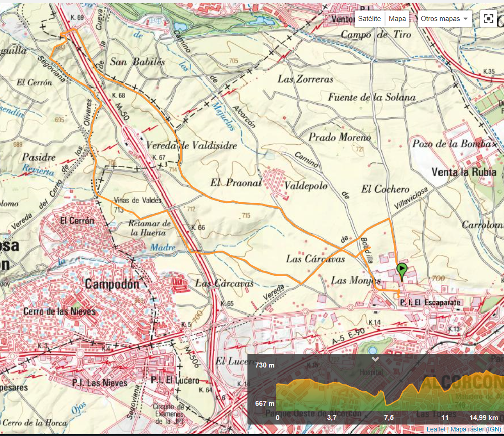Click the green route start marker
The height and width of the screenshot is (436, 504).
[402, 271]
